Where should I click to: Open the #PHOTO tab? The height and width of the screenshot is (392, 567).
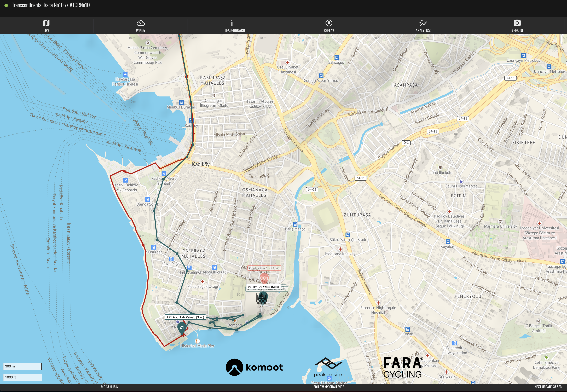click(x=517, y=26)
